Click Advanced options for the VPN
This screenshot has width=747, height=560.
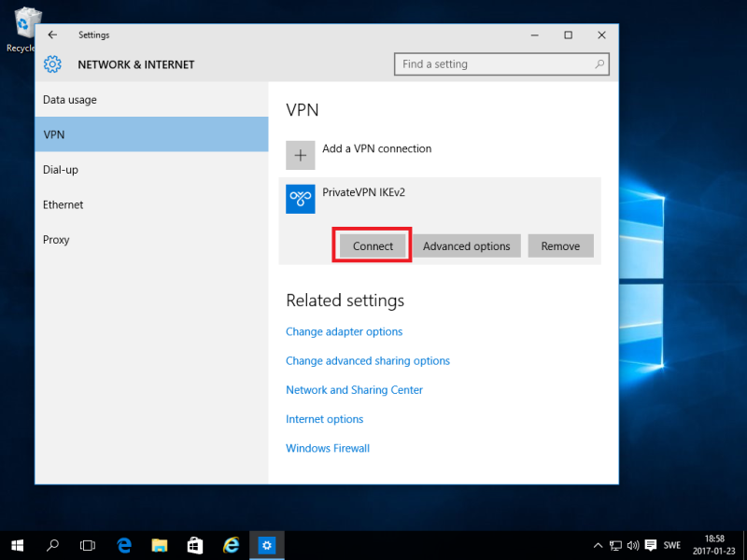point(466,246)
